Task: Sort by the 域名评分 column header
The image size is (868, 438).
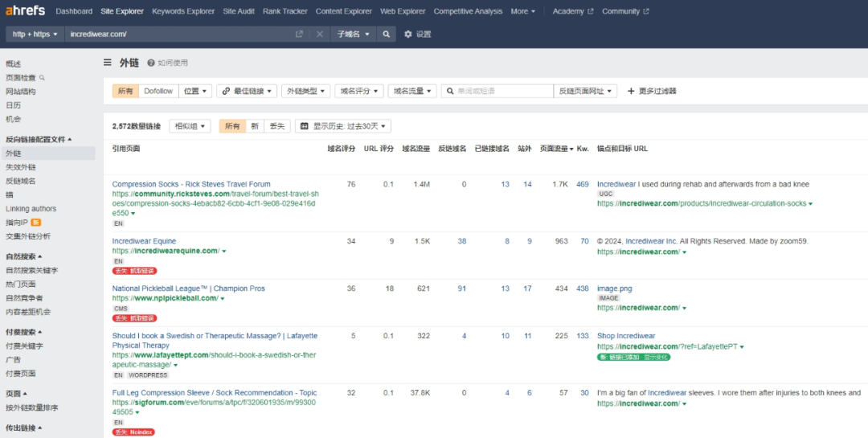Action: coord(341,149)
